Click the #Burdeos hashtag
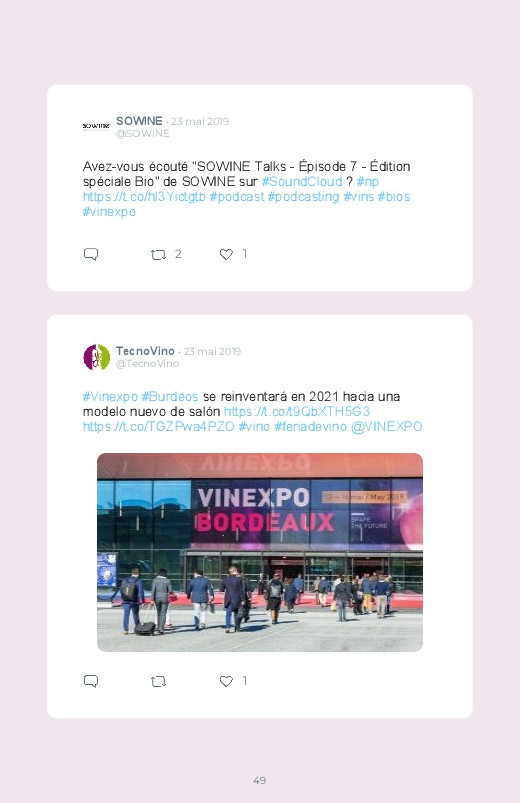This screenshot has height=803, width=520. tap(170, 397)
